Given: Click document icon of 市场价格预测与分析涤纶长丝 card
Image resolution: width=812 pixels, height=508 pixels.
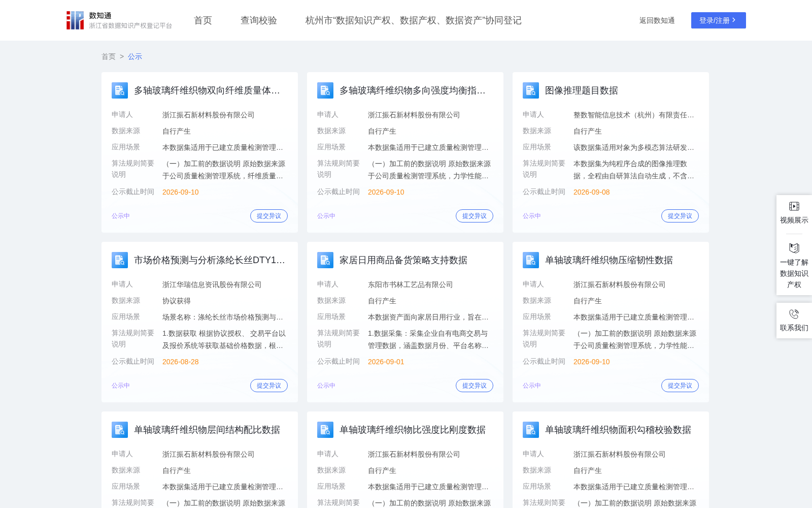Looking at the screenshot, I should point(120,260).
